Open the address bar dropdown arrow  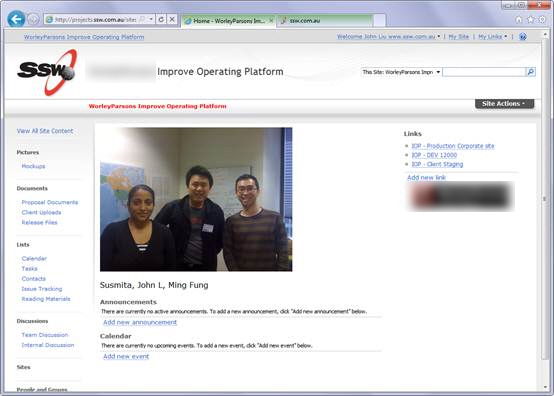point(151,19)
